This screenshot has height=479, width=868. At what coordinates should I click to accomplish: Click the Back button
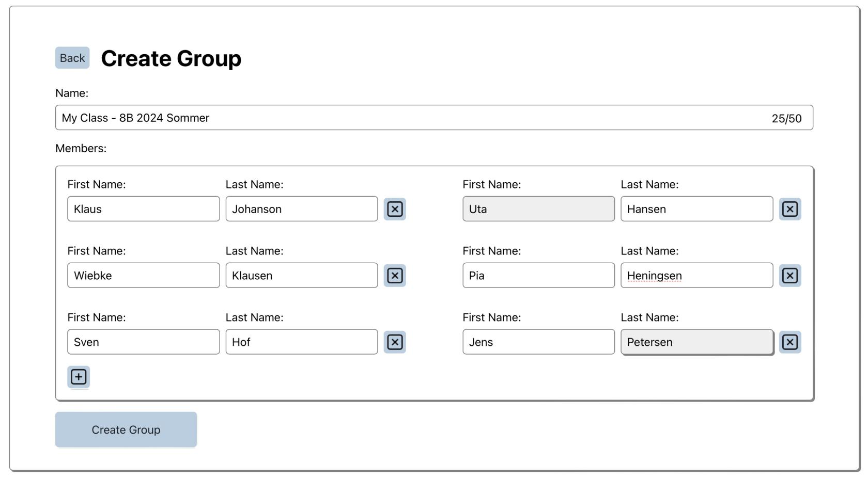pyautogui.click(x=72, y=58)
